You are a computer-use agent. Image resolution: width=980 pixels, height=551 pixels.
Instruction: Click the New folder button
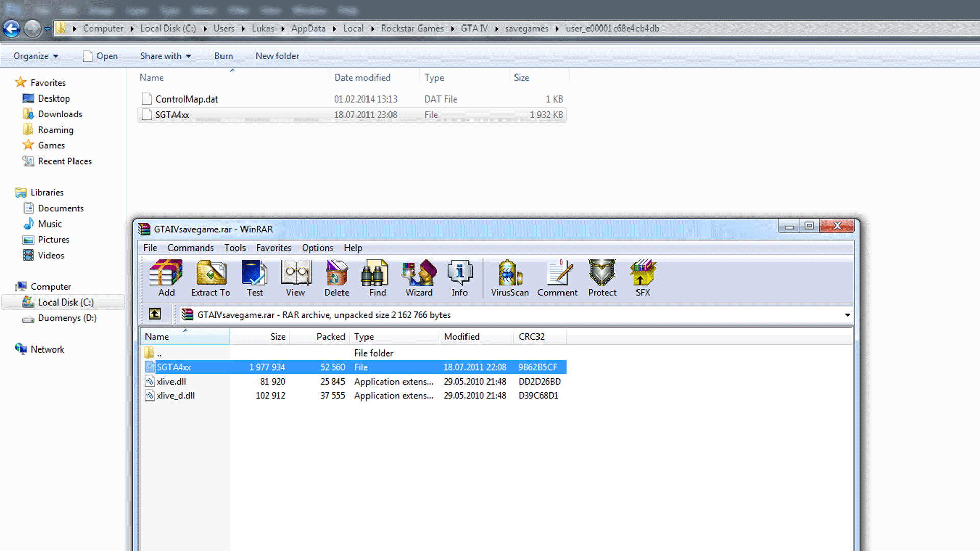(x=277, y=56)
